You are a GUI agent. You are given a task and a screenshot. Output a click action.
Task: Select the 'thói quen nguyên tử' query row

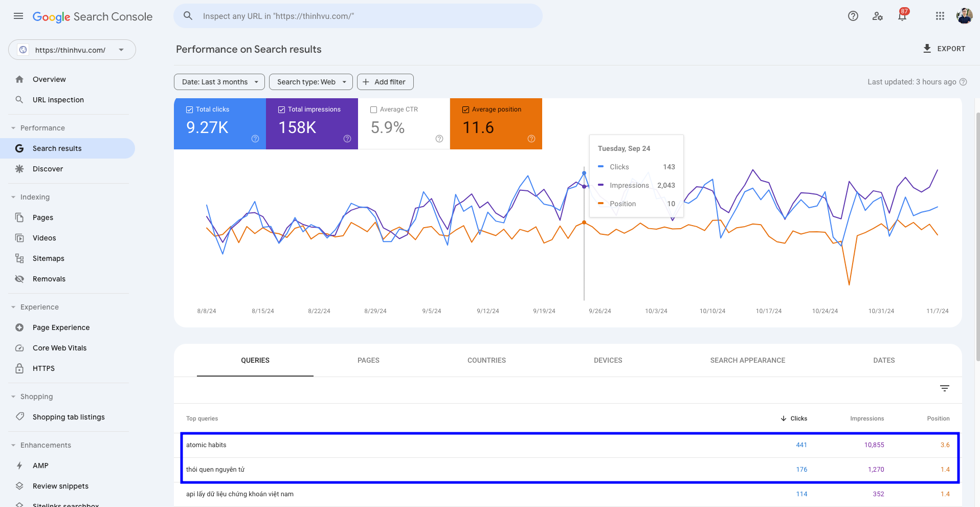pyautogui.click(x=568, y=470)
